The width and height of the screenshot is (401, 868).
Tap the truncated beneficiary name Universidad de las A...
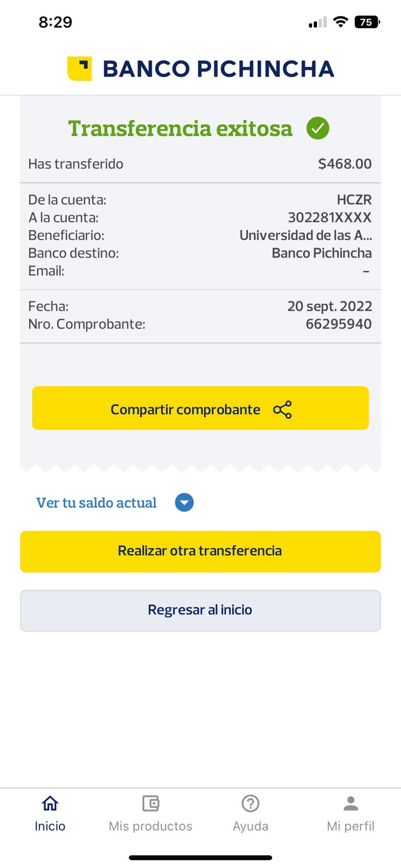pyautogui.click(x=305, y=235)
